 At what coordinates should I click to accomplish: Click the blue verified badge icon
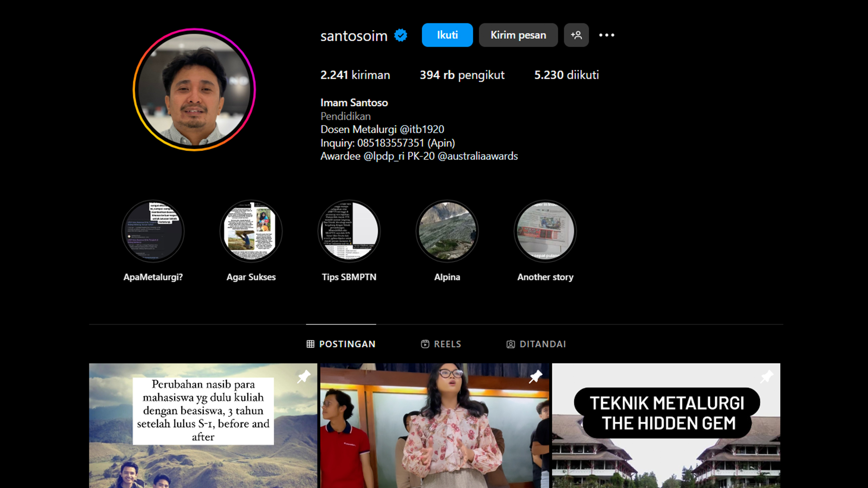pos(400,35)
